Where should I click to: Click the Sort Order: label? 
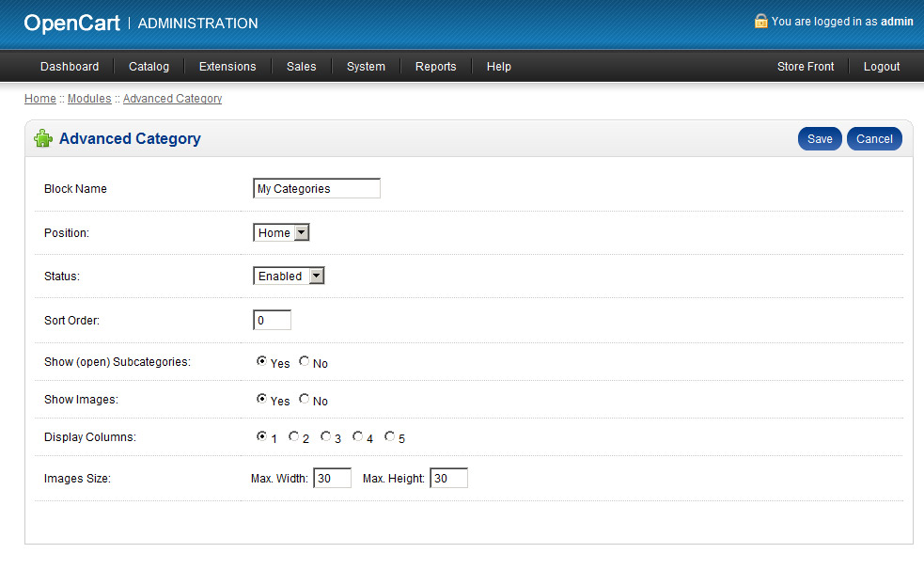tap(71, 320)
